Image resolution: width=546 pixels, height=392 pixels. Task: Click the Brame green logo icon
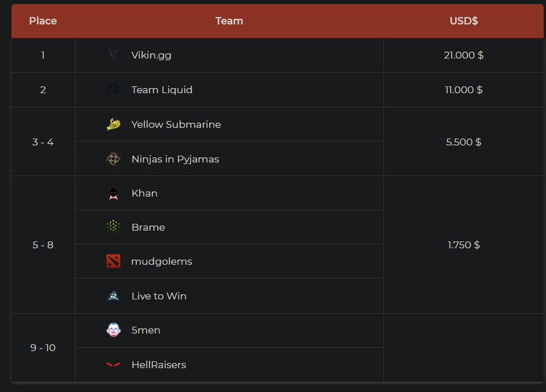click(113, 227)
